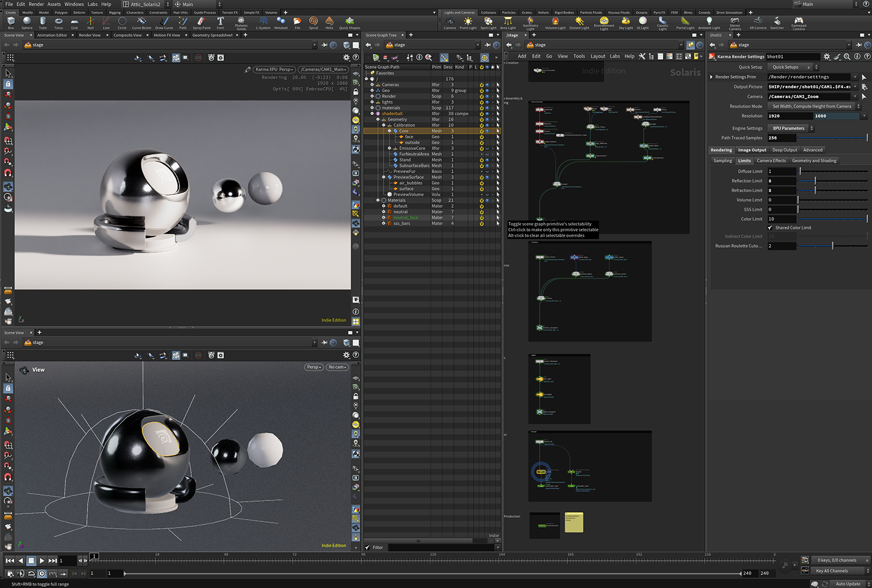This screenshot has height=588, width=872.
Task: Collapse the Geometry branch in the Scene Graph Tree
Action: coord(378,119)
